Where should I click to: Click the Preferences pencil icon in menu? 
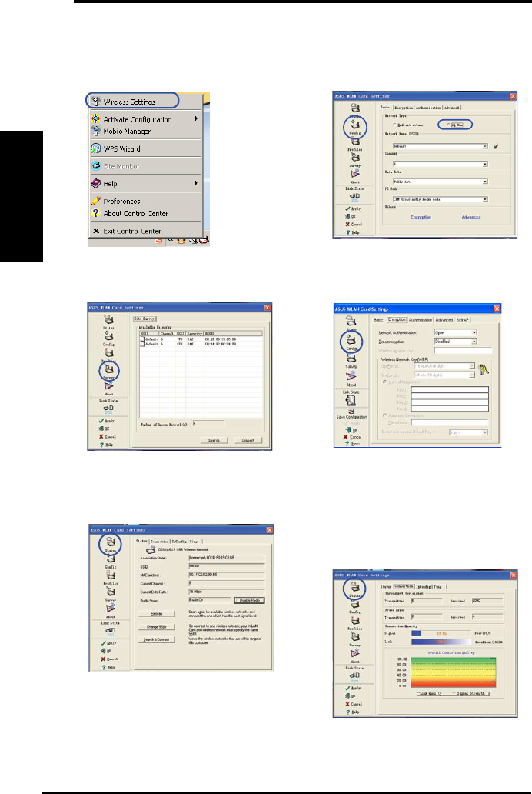click(95, 201)
